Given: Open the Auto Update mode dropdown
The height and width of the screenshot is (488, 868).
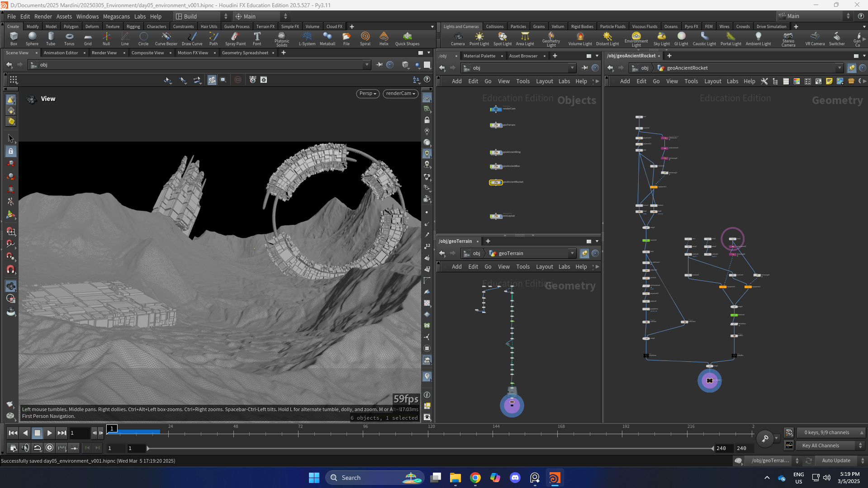Looking at the screenshot, I should [x=841, y=460].
